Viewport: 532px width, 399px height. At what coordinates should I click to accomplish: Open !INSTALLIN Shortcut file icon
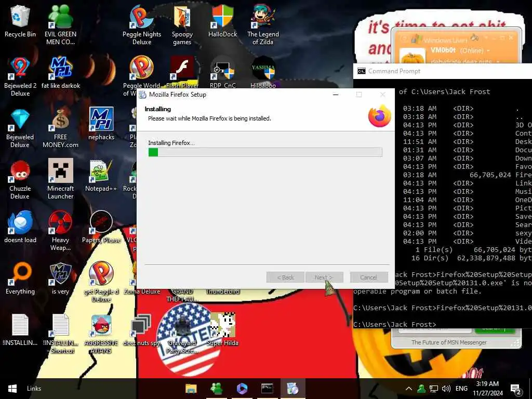(60, 334)
